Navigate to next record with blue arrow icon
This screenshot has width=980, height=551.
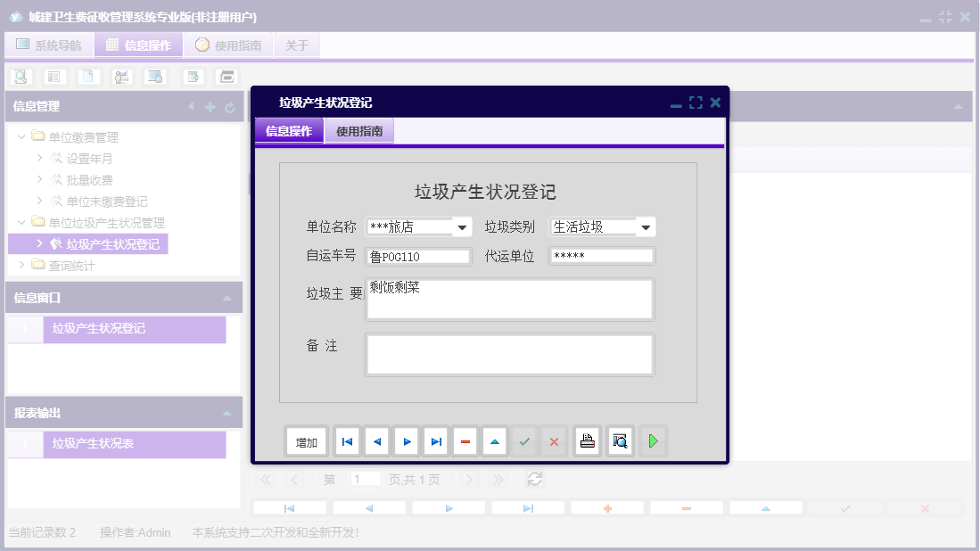tap(406, 440)
